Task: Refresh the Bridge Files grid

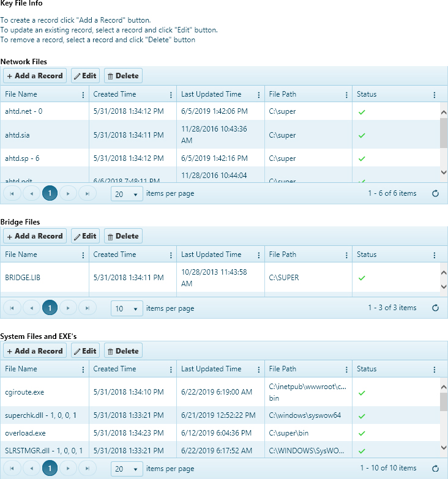Action: 435,308
